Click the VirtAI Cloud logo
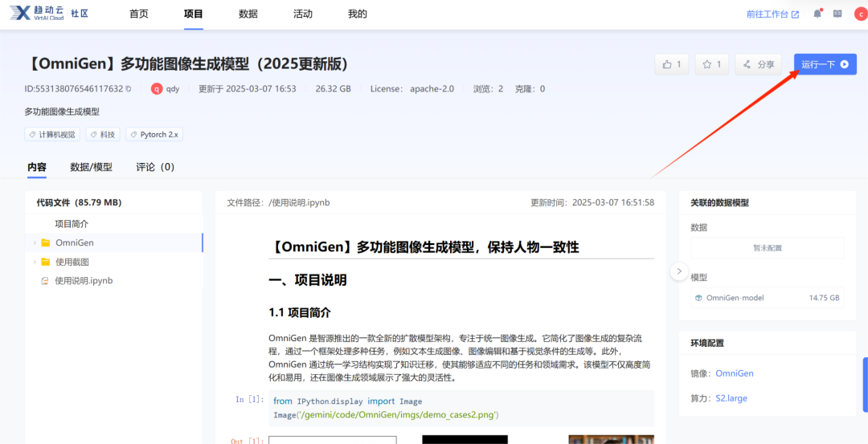Screen dimensions: 868x444 pos(36,14)
